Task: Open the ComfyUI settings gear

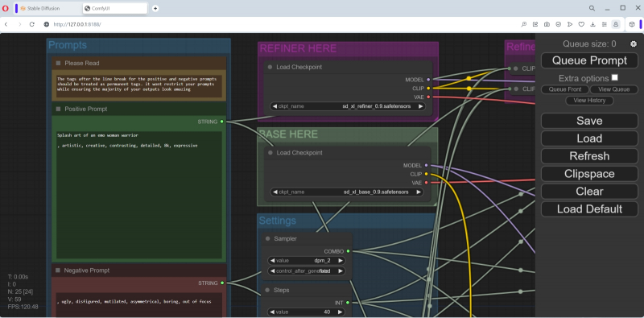Action: pyautogui.click(x=634, y=44)
